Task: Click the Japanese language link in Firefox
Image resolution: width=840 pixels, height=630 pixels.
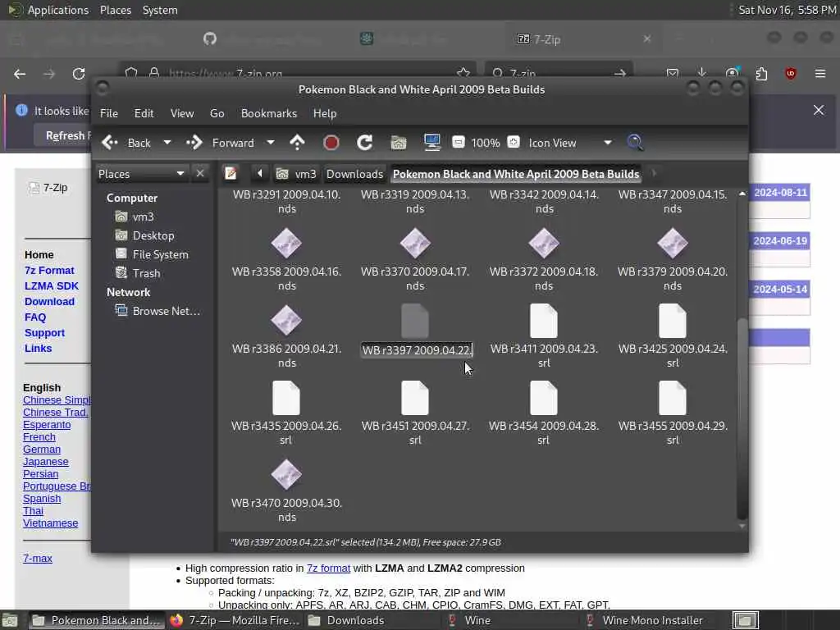Action: 46,461
